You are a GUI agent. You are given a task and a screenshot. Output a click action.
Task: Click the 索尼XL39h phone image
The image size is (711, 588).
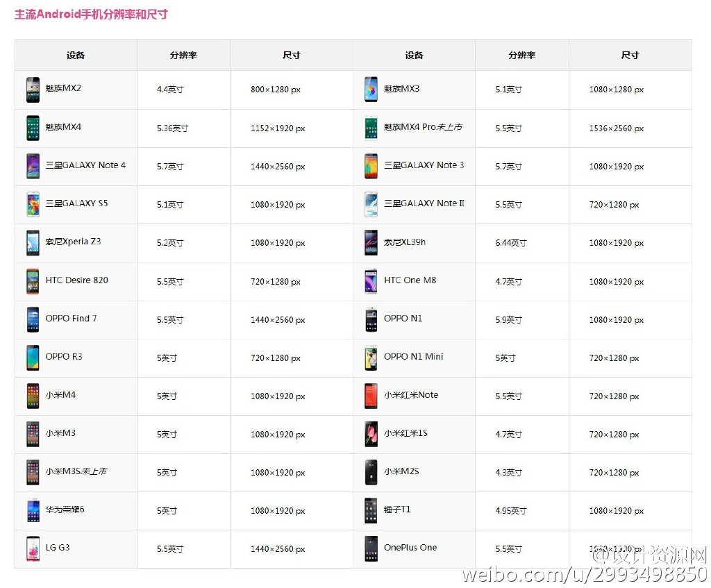pyautogui.click(x=371, y=242)
